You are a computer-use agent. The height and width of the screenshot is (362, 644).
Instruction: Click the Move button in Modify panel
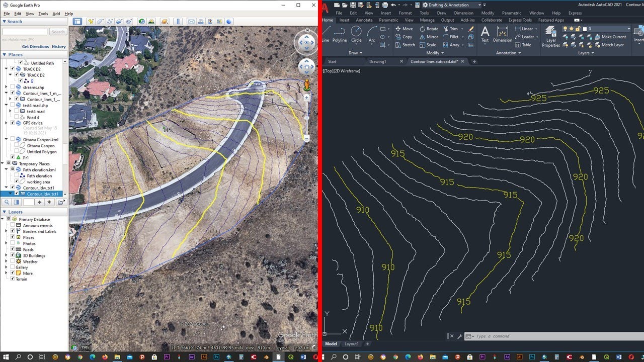tap(404, 29)
